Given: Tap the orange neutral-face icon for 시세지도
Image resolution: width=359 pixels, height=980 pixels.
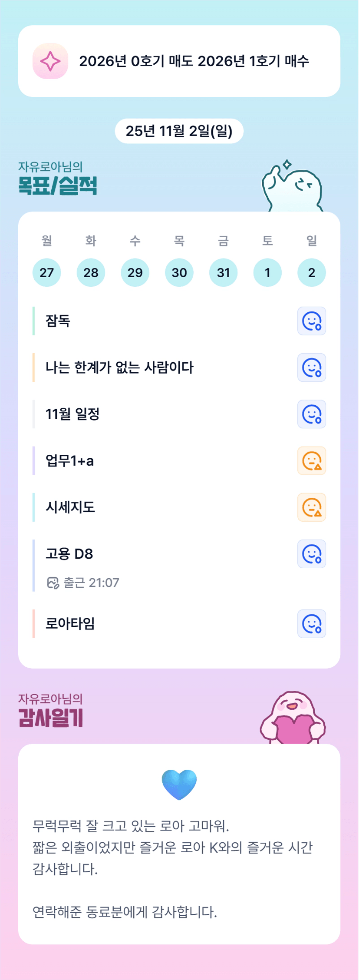Looking at the screenshot, I should point(311,507).
